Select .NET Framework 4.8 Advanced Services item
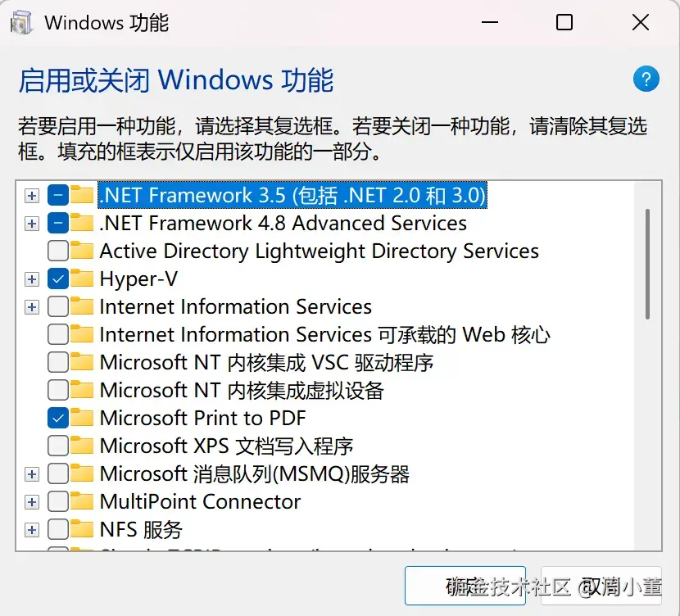Viewport: 680px width, 616px height. [x=283, y=223]
